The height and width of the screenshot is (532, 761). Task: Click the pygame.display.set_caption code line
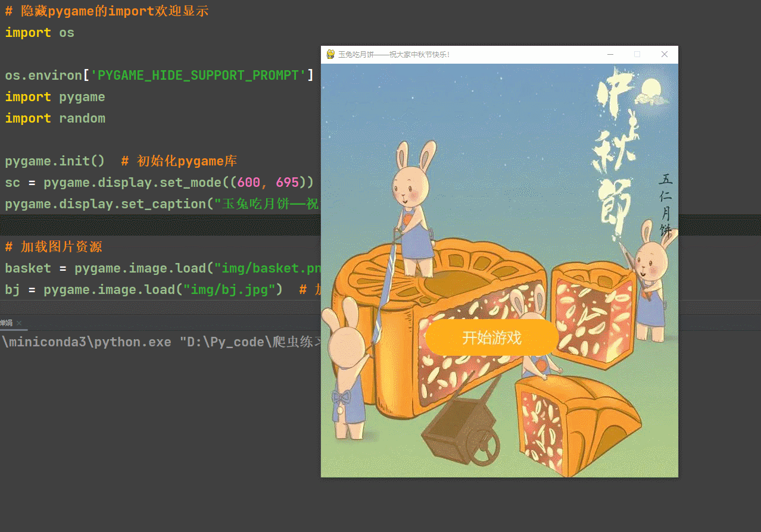point(163,204)
